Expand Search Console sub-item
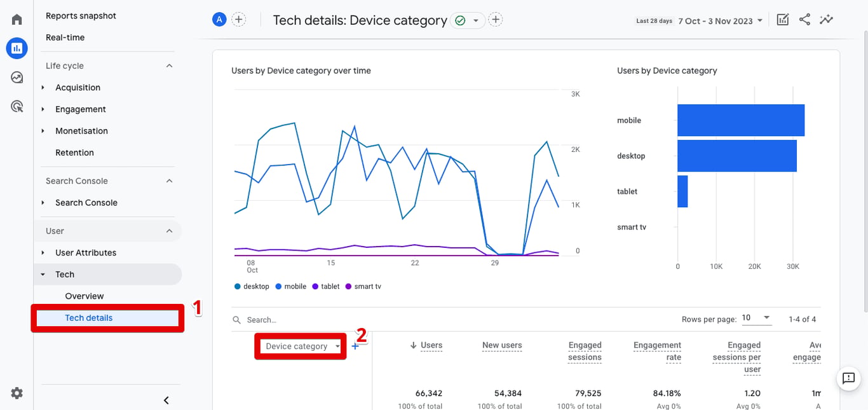 pos(86,203)
